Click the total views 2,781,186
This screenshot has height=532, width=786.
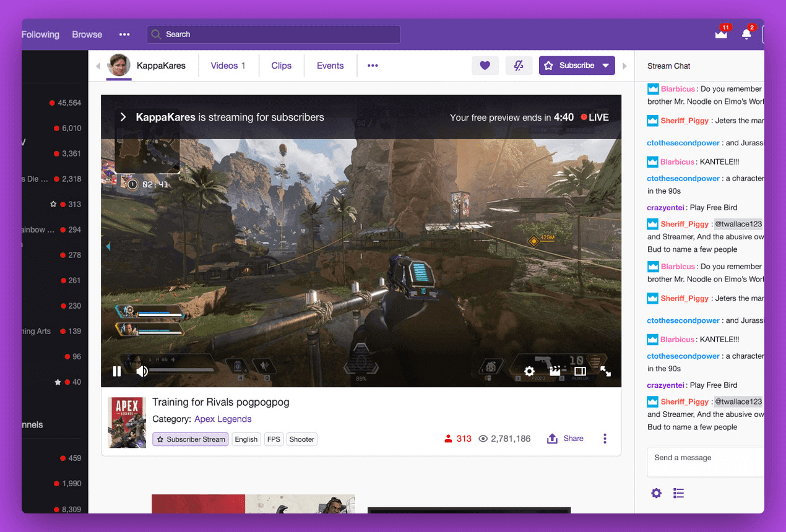(x=504, y=439)
